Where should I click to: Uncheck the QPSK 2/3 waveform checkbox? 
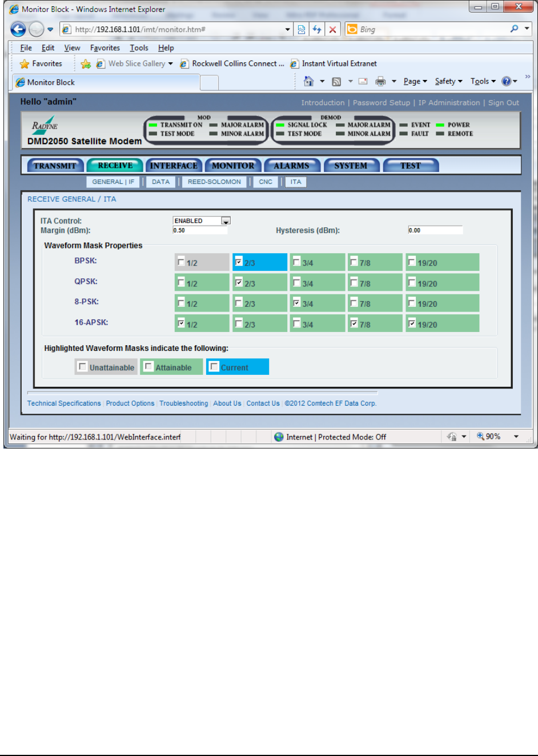tap(239, 282)
